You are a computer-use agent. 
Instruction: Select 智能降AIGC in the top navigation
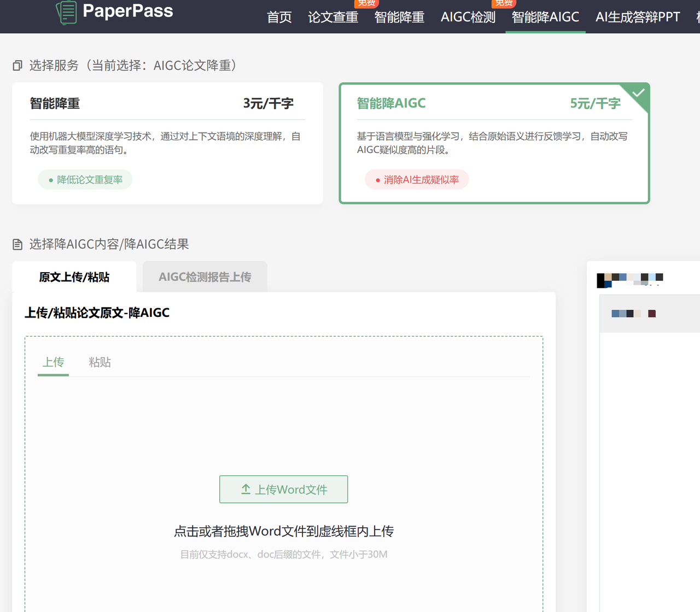click(x=545, y=17)
